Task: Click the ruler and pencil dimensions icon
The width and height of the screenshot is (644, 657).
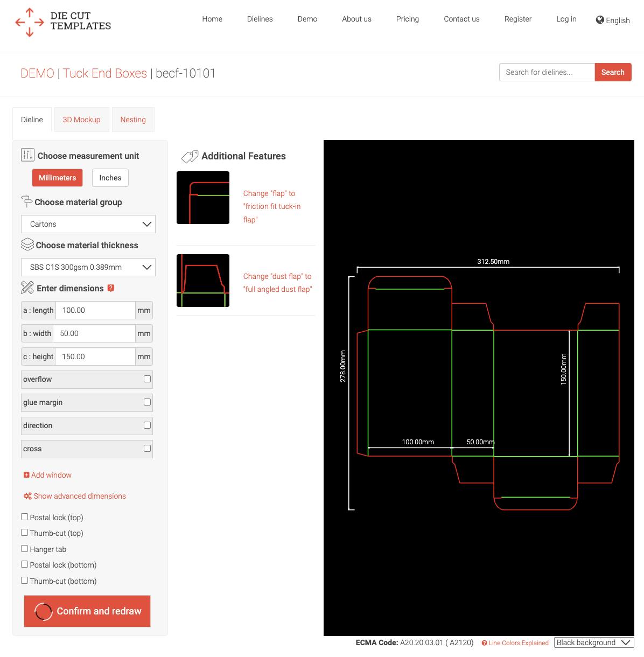Action: point(27,288)
